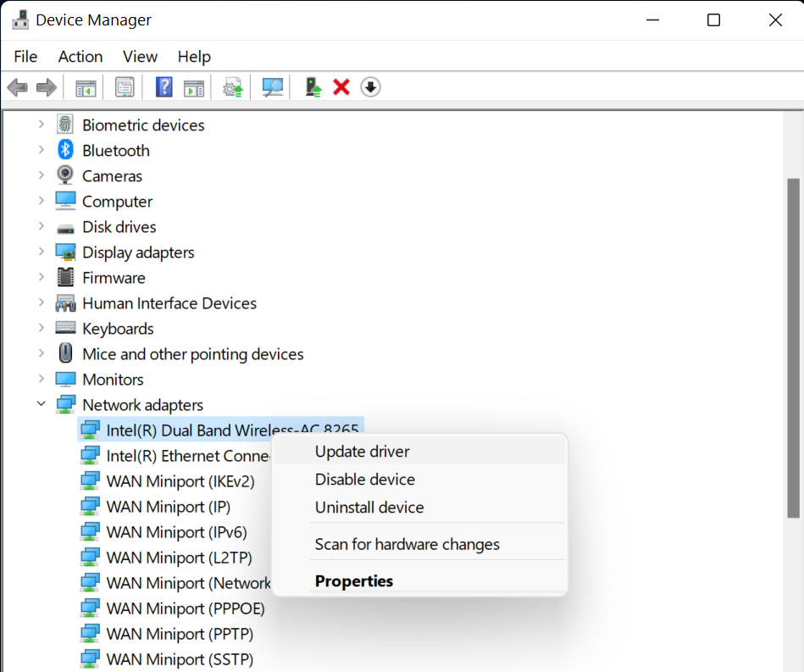
Task: Expand the Display adapters category
Action: [x=41, y=252]
